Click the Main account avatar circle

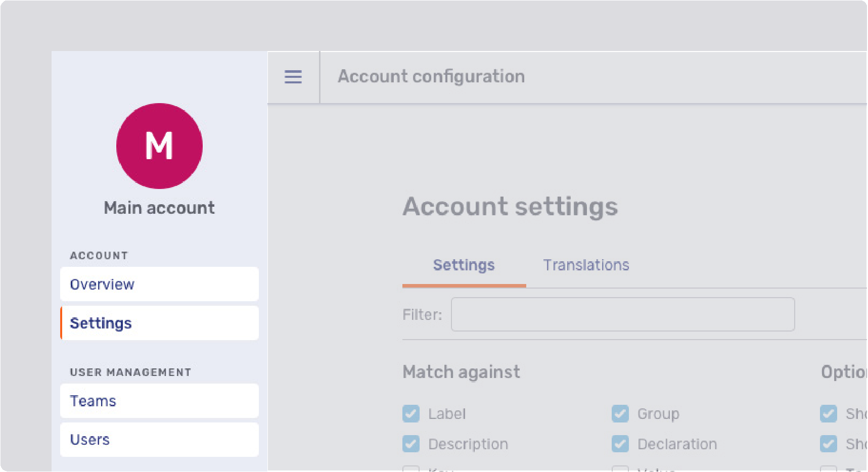tap(159, 146)
